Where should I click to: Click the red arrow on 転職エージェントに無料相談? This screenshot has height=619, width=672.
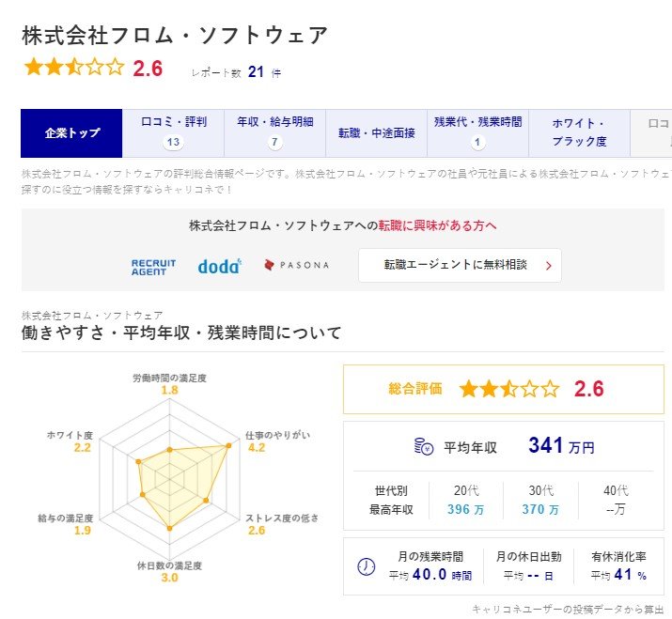coord(547,266)
